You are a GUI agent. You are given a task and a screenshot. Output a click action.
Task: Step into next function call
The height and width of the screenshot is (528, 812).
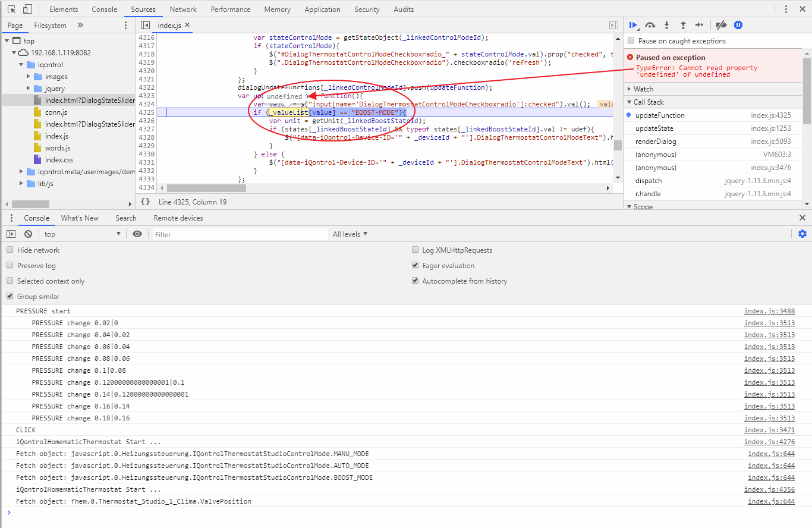coord(666,25)
